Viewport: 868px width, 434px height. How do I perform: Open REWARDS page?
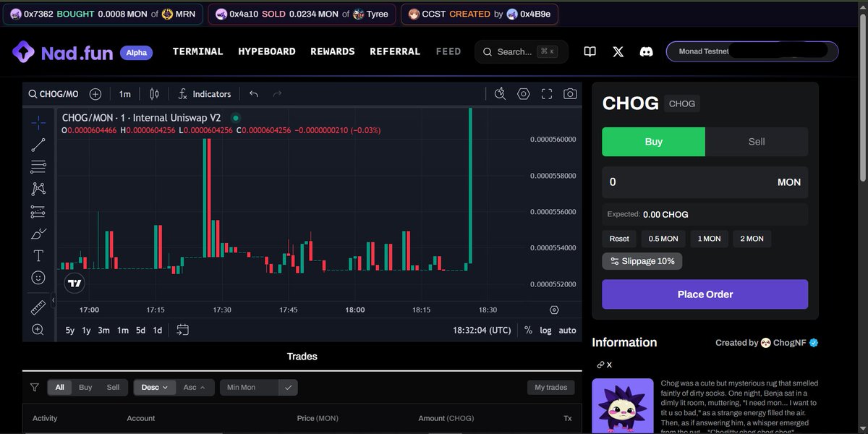(x=333, y=51)
